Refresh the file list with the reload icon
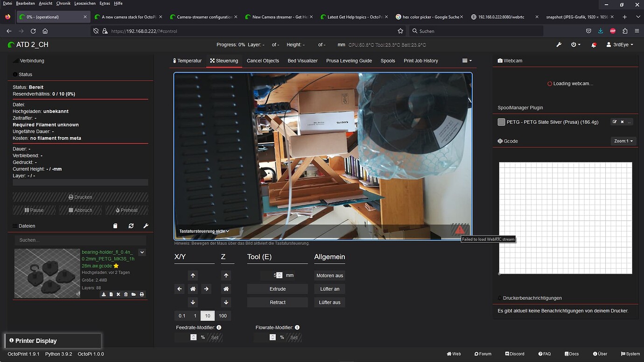 [x=131, y=226]
